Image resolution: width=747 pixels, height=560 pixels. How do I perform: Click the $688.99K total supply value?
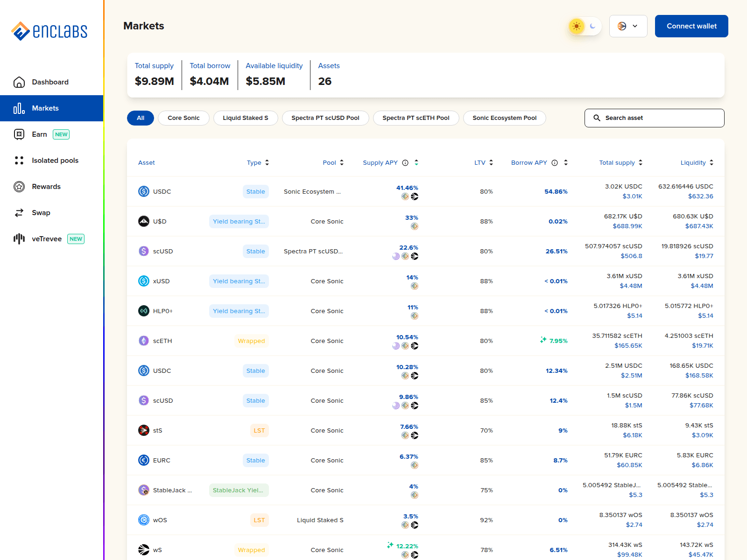[627, 226]
